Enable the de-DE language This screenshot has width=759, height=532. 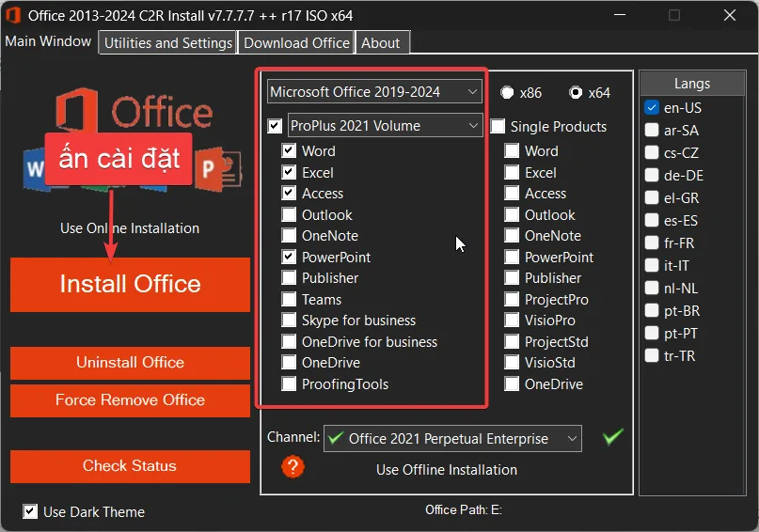point(652,175)
